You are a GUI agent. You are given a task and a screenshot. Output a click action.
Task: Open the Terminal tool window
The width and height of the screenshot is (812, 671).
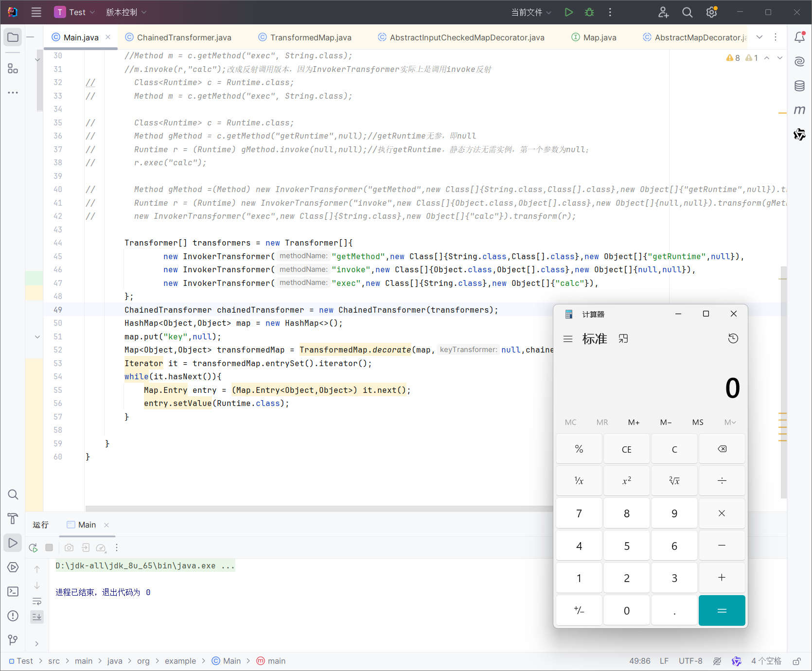coord(13,591)
